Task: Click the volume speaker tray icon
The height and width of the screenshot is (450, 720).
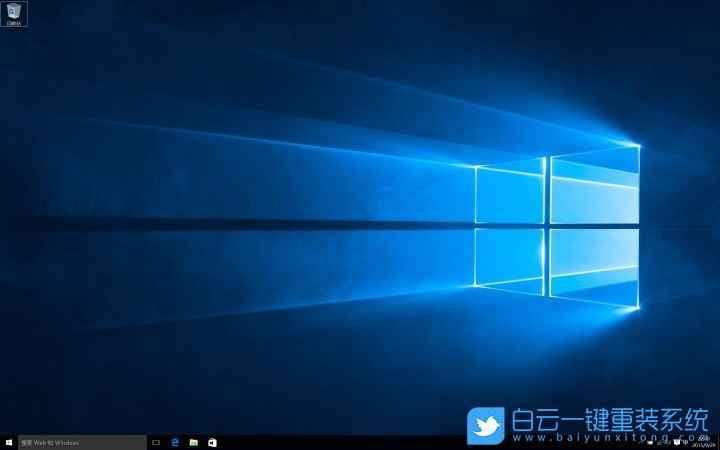Action: (x=667, y=442)
